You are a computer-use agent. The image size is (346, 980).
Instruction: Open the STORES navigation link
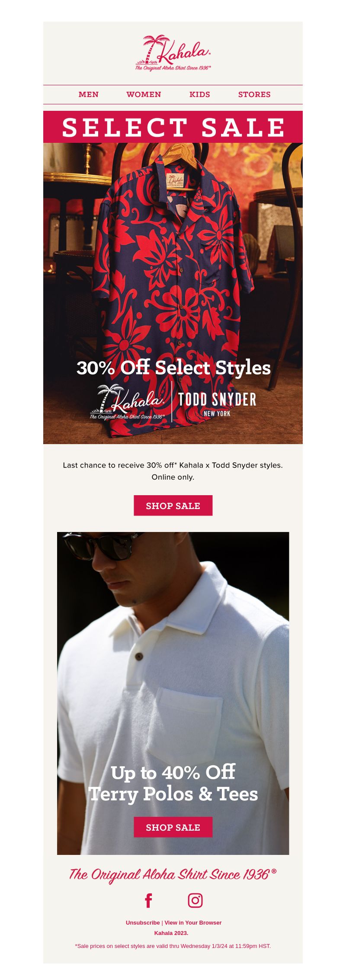click(x=254, y=94)
